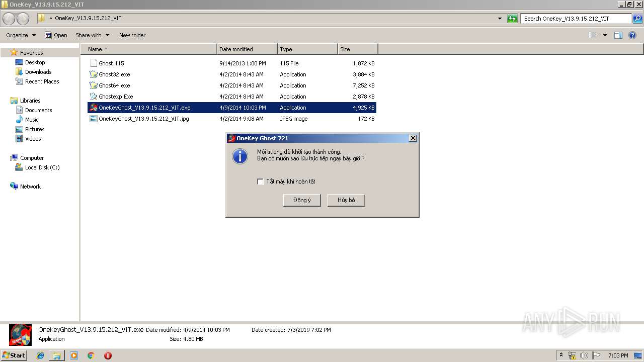This screenshot has height=362, width=644.
Task: Open Local Disk (C:)
Action: (x=42, y=167)
